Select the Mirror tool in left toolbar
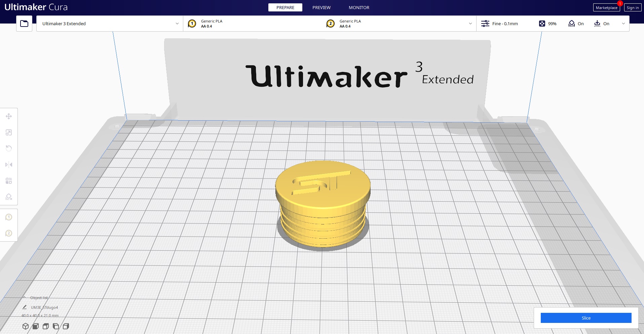Viewport: 644px width, 334px height. point(9,165)
